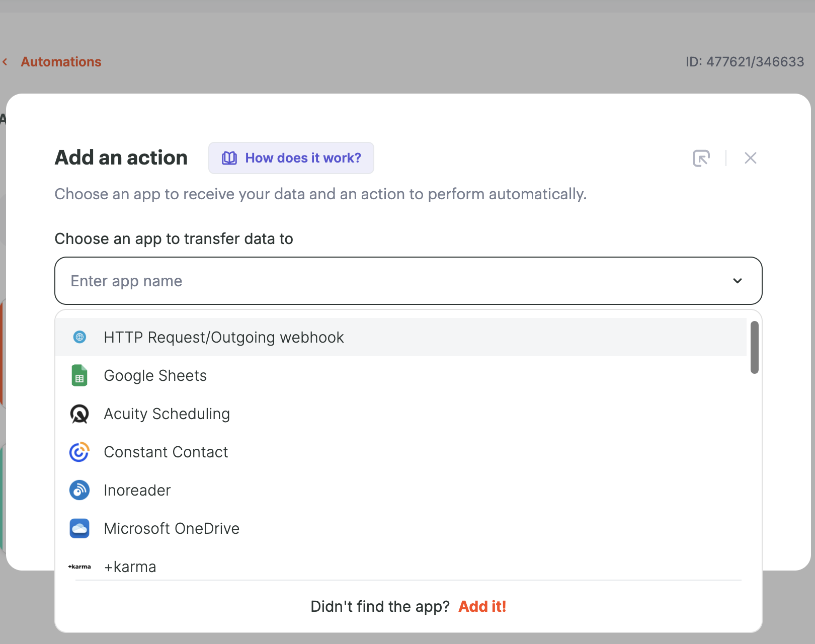Select Inoreader from the app list

(x=401, y=490)
